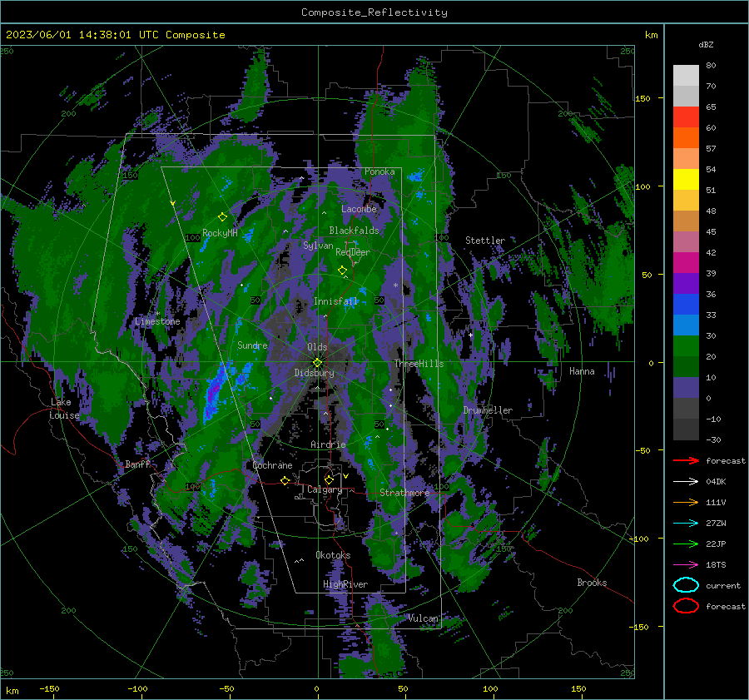This screenshot has width=749, height=700.
Task: Click the HighRiver label
Action: tap(345, 584)
